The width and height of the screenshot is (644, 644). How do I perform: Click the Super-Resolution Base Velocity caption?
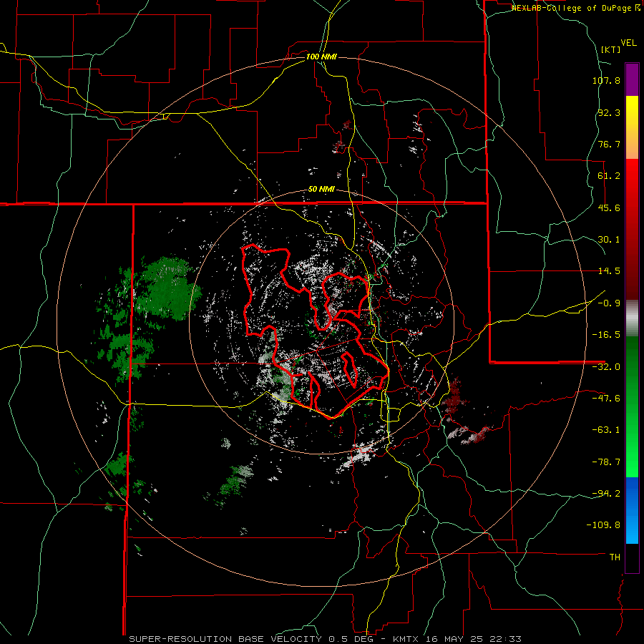point(326,639)
